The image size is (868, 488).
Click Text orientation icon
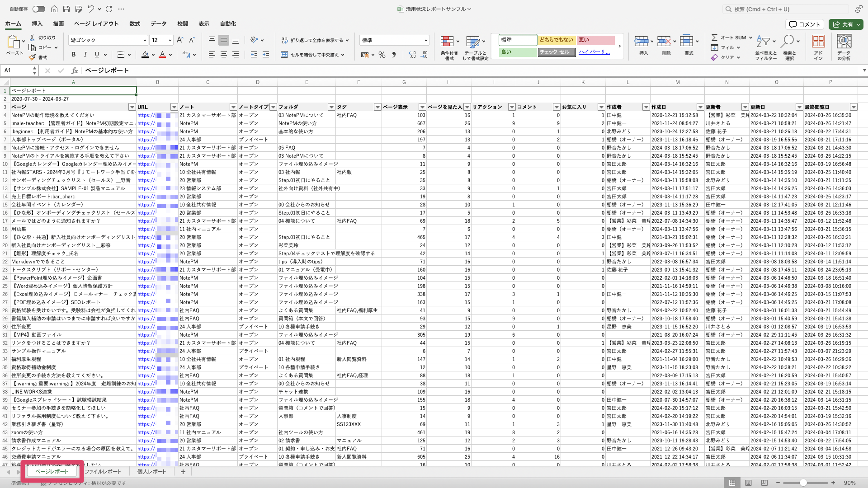[254, 40]
